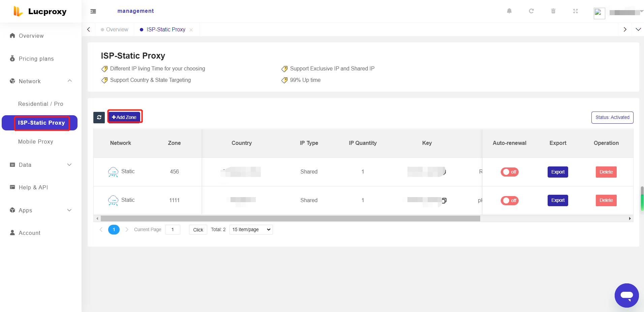Click the trash icon in header
The height and width of the screenshot is (312, 644).
point(553,11)
